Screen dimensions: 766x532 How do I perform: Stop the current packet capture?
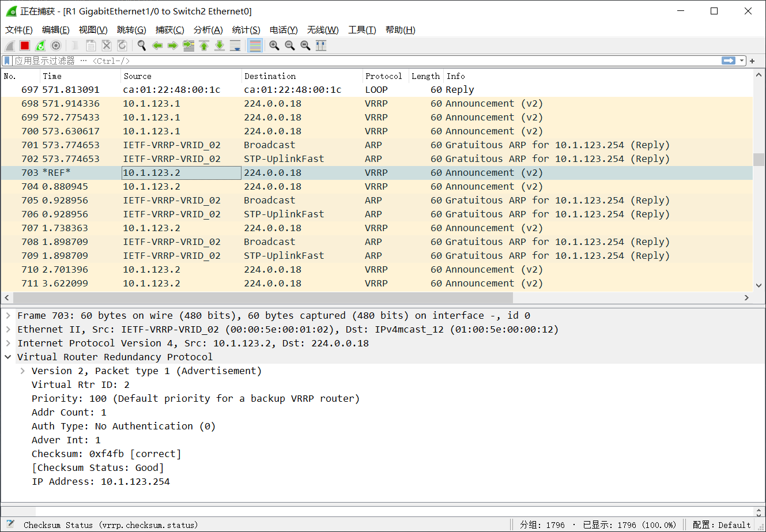point(24,45)
